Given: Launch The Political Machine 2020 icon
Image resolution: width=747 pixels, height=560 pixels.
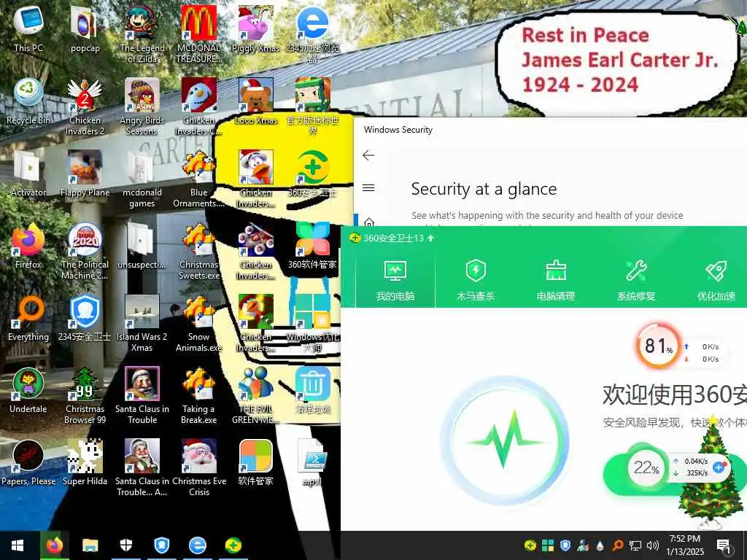Looking at the screenshot, I should tap(85, 251).
